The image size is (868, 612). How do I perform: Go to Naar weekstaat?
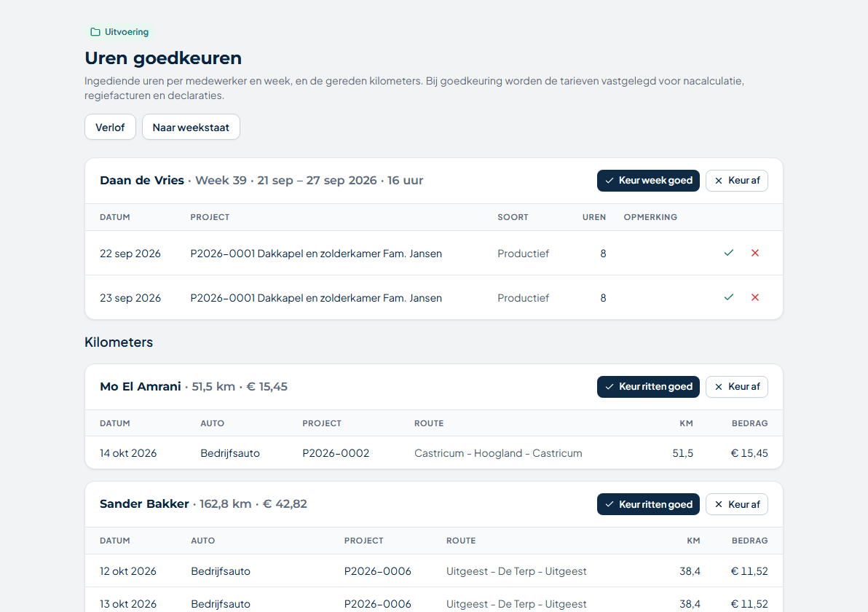(191, 127)
